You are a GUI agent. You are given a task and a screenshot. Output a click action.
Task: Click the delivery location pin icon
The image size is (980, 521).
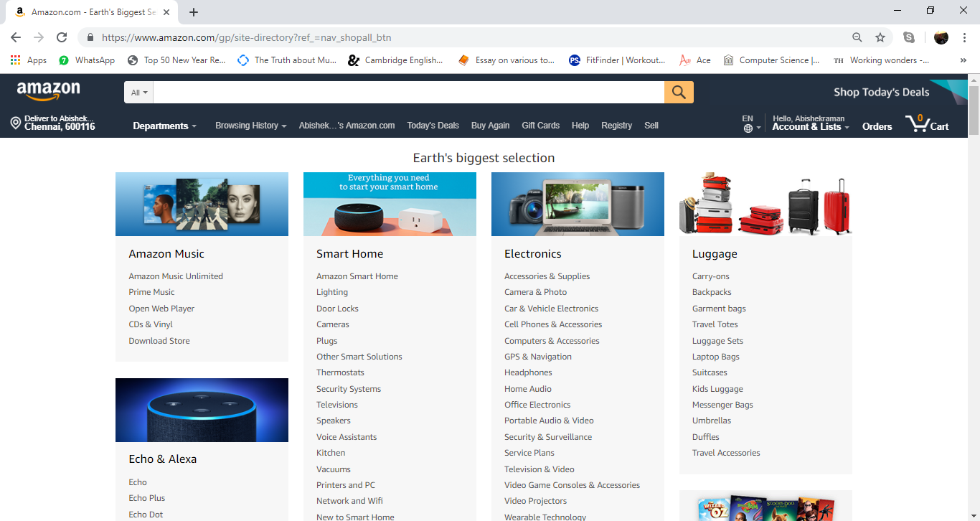[15, 123]
